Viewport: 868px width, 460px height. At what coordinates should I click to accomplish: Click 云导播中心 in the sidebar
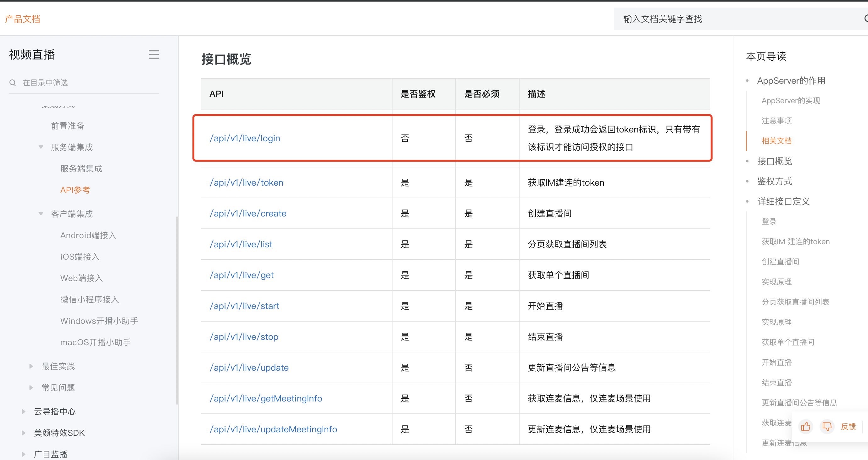tap(55, 412)
